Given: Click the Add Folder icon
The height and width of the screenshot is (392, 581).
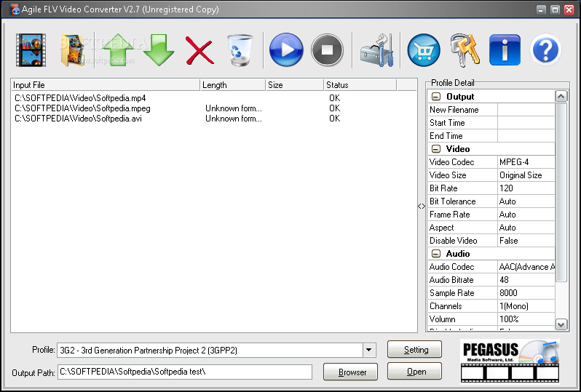Looking at the screenshot, I should click(73, 50).
